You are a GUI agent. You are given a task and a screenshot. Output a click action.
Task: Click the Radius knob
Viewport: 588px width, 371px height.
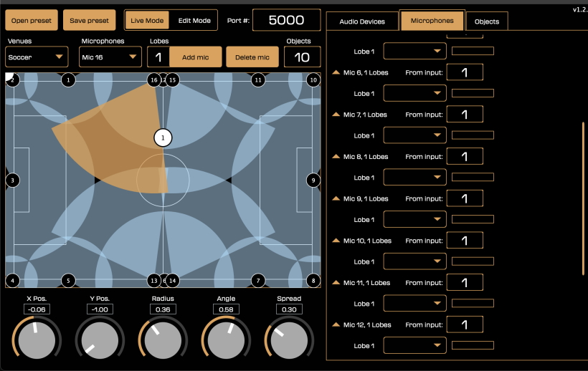[163, 340]
